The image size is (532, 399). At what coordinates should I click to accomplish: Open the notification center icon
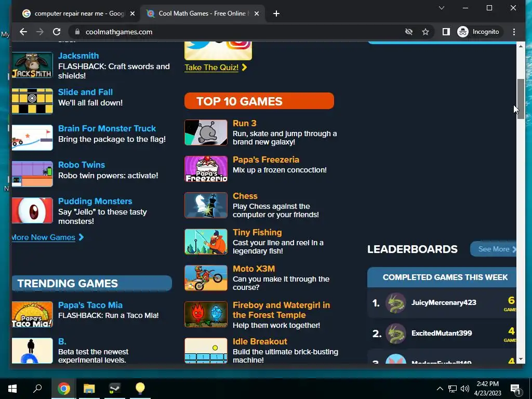click(x=516, y=389)
